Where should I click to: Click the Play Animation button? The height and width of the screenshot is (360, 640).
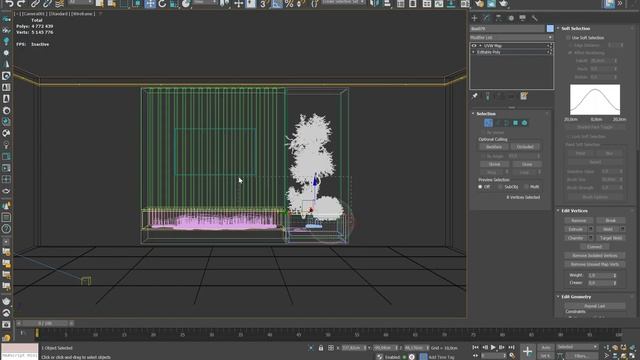pyautogui.click(x=493, y=347)
